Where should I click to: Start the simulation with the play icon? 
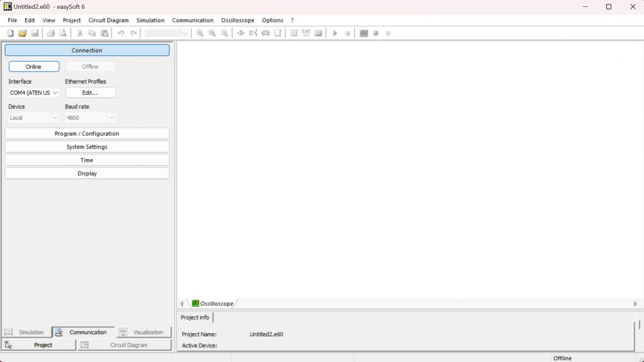tap(335, 33)
